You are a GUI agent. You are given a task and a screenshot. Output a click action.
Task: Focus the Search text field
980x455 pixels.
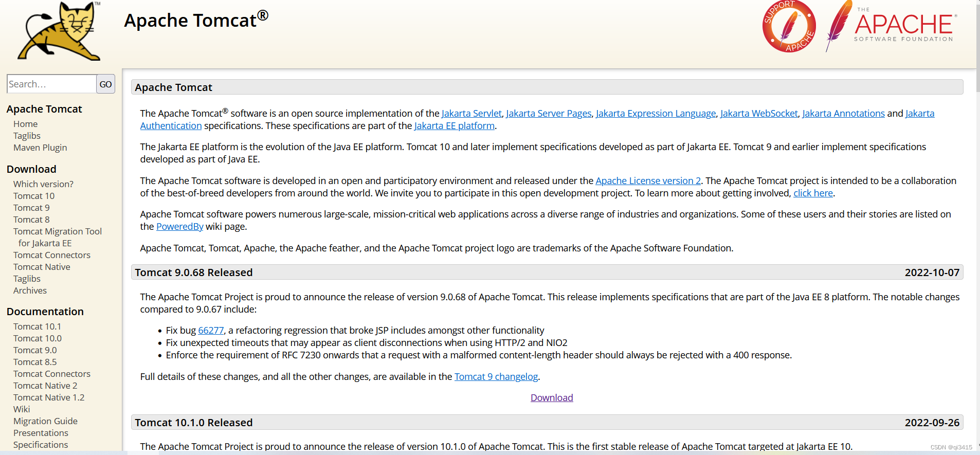pyautogui.click(x=51, y=84)
